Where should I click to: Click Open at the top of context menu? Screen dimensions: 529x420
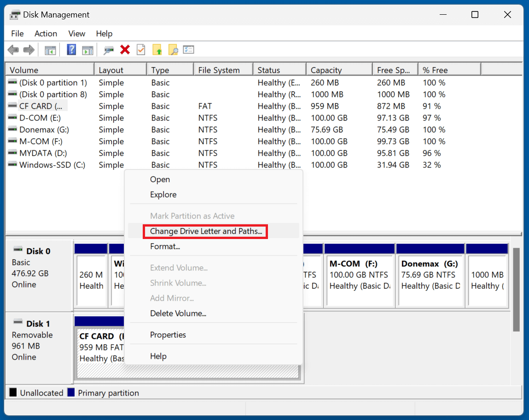tap(160, 180)
